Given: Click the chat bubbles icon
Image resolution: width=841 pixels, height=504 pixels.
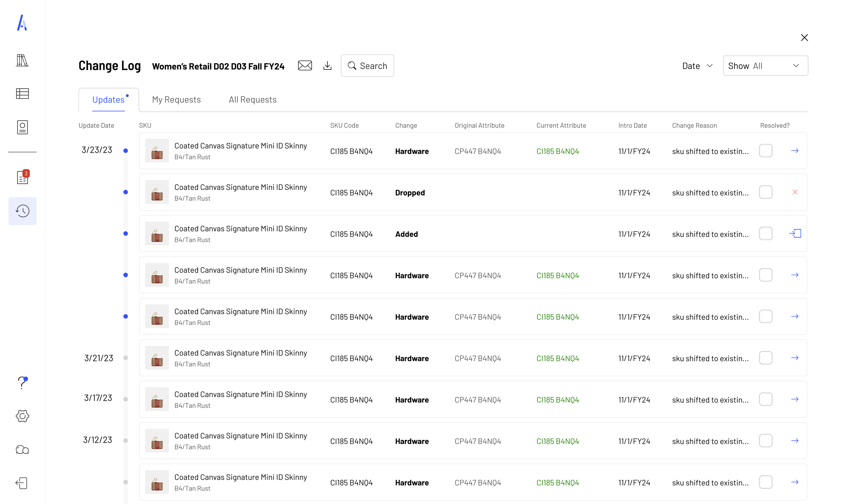Looking at the screenshot, I should pos(22,450).
